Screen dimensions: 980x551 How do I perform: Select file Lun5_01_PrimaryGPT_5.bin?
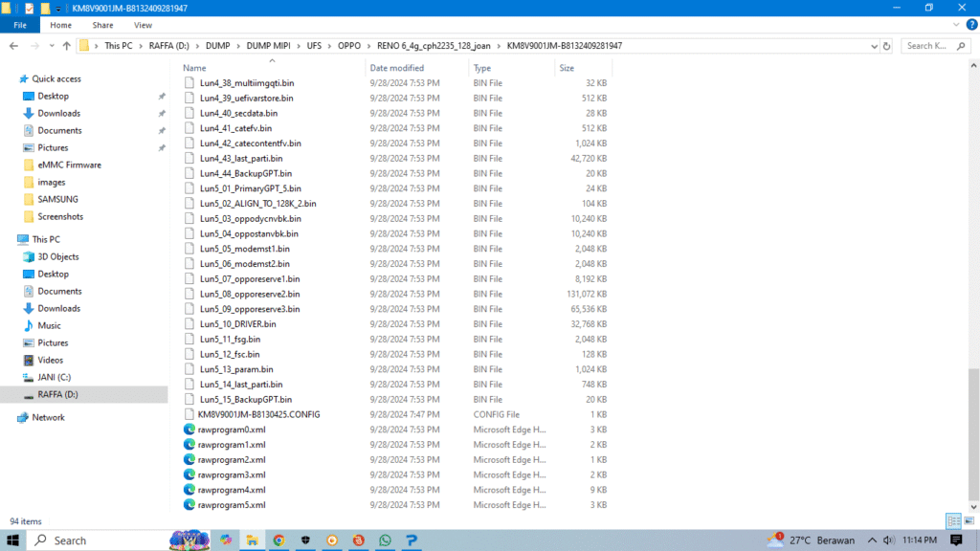point(250,188)
